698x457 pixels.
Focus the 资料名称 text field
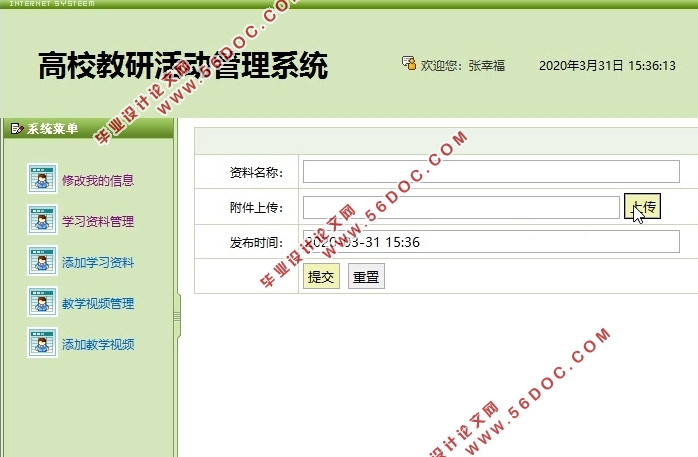click(490, 172)
